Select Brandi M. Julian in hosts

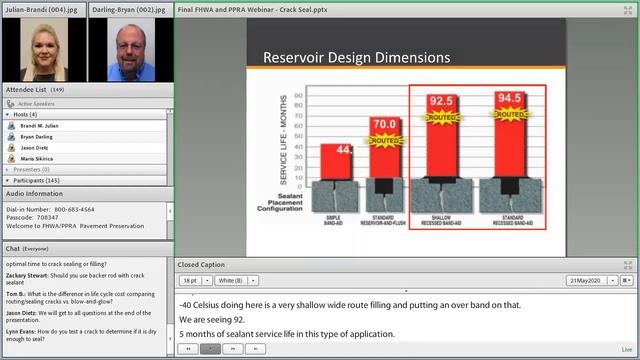click(85, 126)
